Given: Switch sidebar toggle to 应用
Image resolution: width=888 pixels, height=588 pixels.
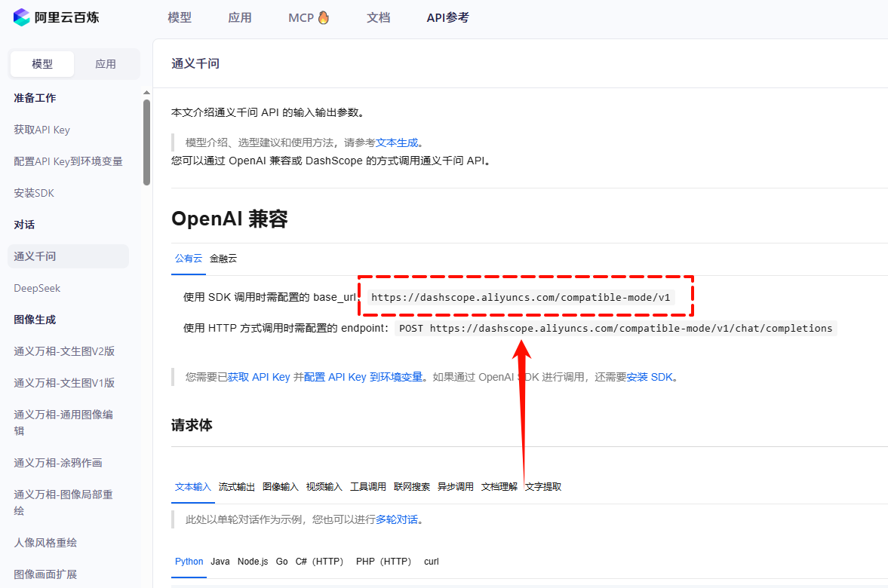Looking at the screenshot, I should click(106, 64).
